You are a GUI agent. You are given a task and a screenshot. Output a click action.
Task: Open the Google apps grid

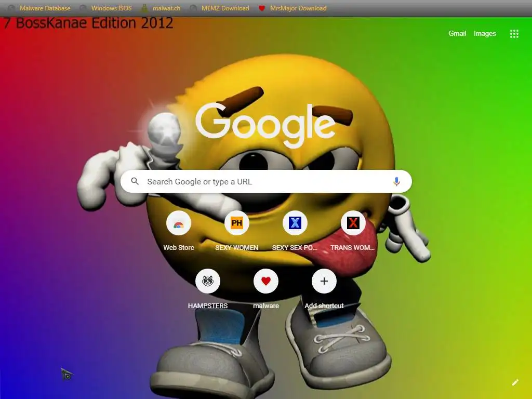[x=514, y=34]
